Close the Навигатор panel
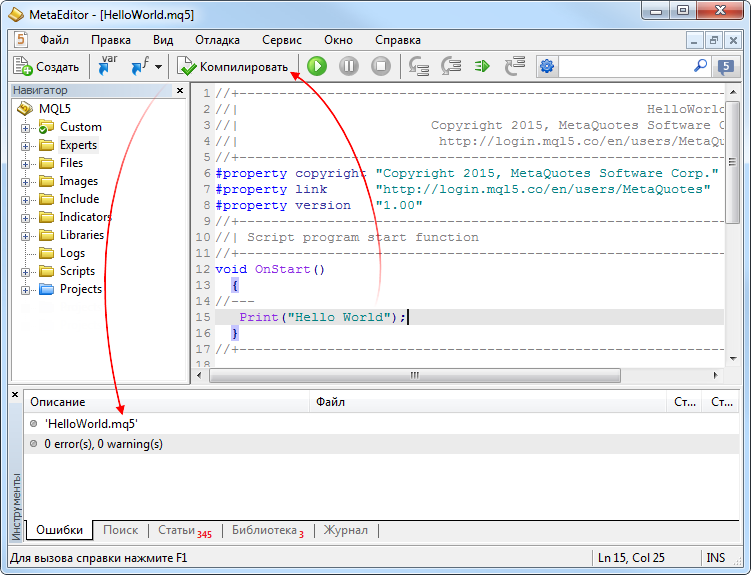 coord(180,90)
